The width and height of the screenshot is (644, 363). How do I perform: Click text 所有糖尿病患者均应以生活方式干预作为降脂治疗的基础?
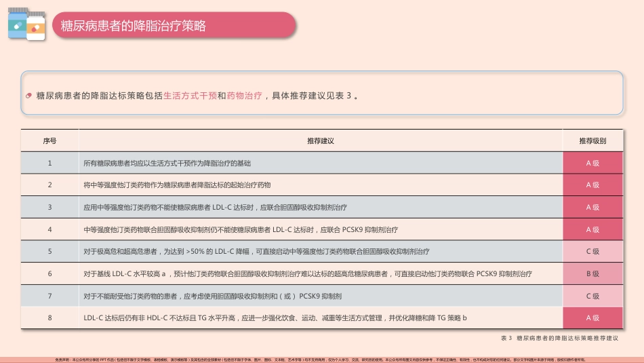167,164
